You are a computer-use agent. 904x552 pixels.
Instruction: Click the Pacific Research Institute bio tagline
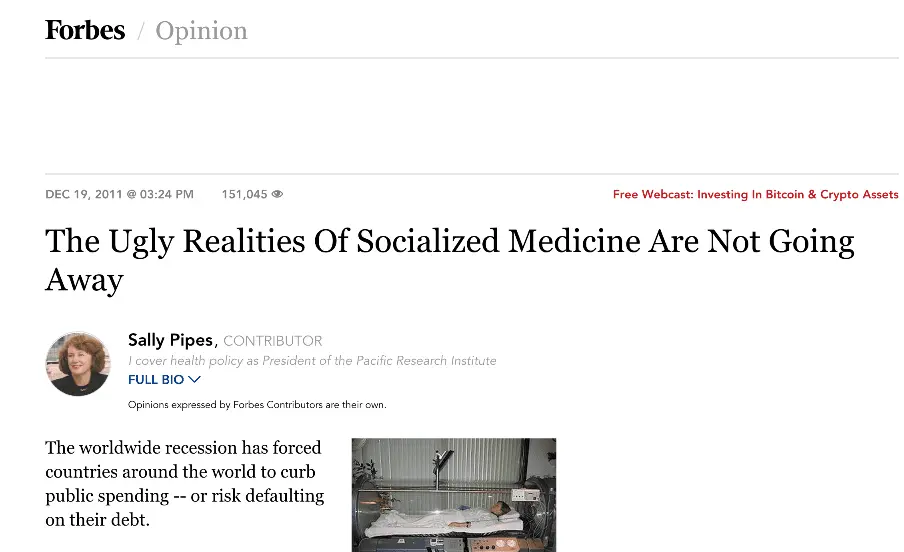pyautogui.click(x=312, y=361)
